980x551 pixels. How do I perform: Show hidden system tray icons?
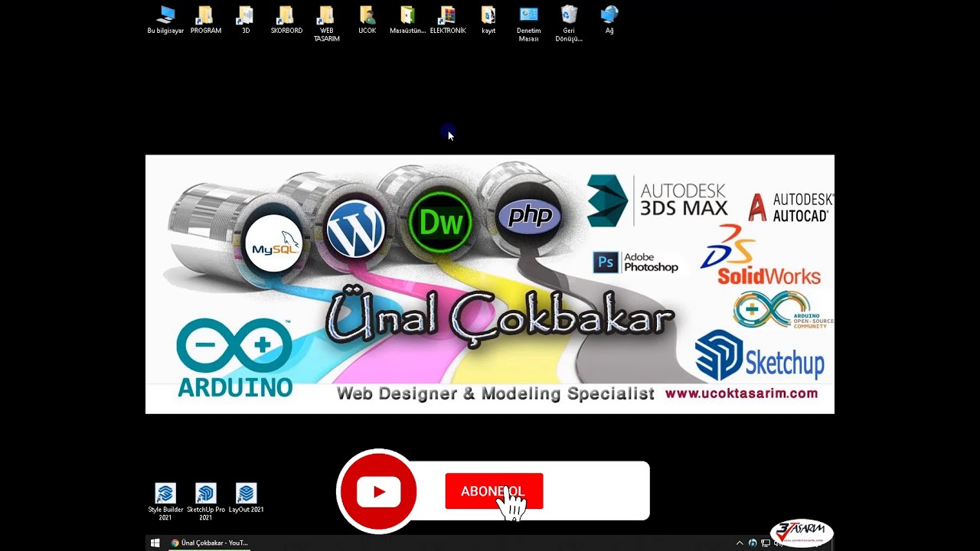coord(740,543)
